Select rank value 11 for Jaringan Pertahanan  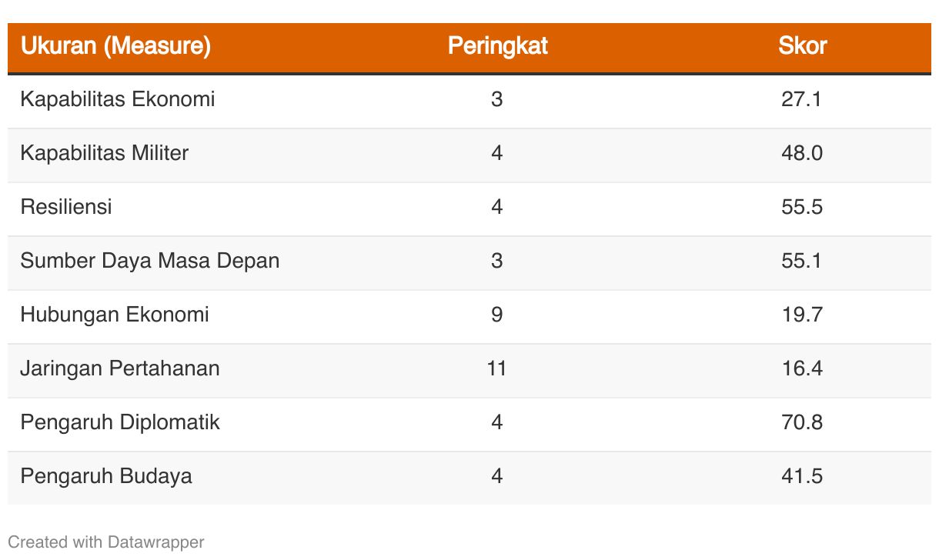tap(497, 368)
